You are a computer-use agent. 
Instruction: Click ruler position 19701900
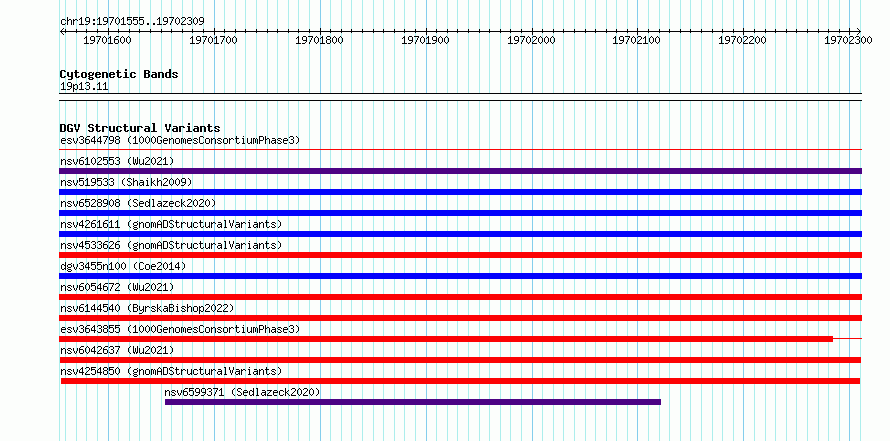pos(425,40)
